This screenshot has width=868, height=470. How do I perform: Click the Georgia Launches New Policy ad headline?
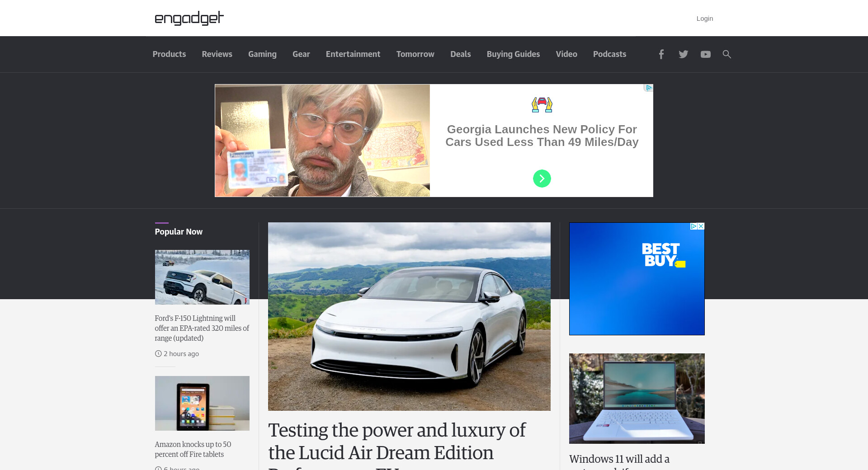[x=542, y=136]
